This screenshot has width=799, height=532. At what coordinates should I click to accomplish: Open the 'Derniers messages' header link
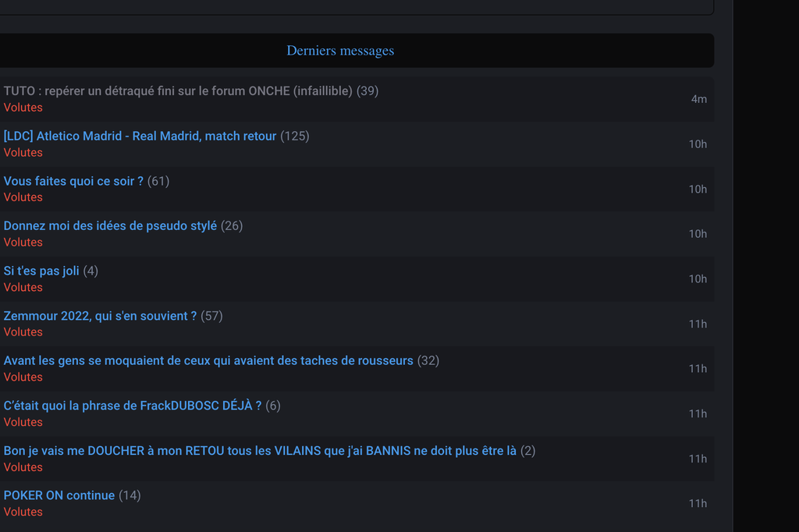pyautogui.click(x=340, y=51)
